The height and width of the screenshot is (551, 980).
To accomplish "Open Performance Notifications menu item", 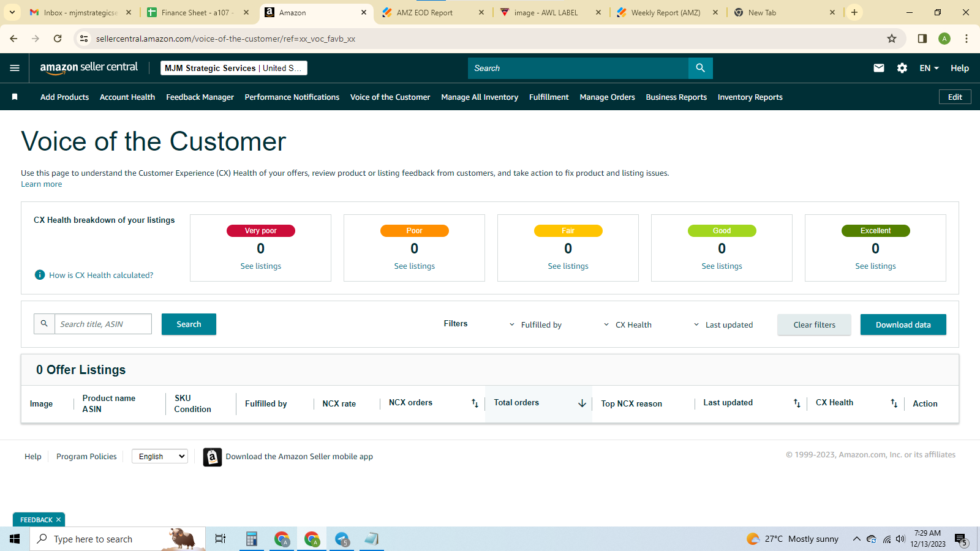I will 292,97.
